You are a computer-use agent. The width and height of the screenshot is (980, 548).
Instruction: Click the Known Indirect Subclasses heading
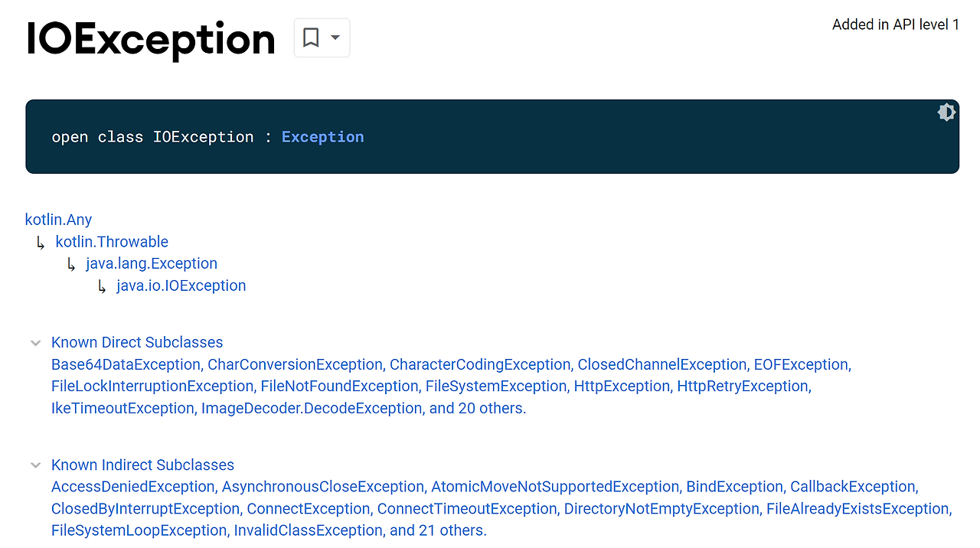(x=142, y=465)
